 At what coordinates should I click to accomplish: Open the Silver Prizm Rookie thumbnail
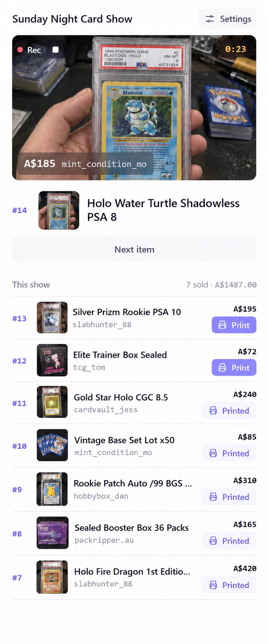tap(52, 317)
